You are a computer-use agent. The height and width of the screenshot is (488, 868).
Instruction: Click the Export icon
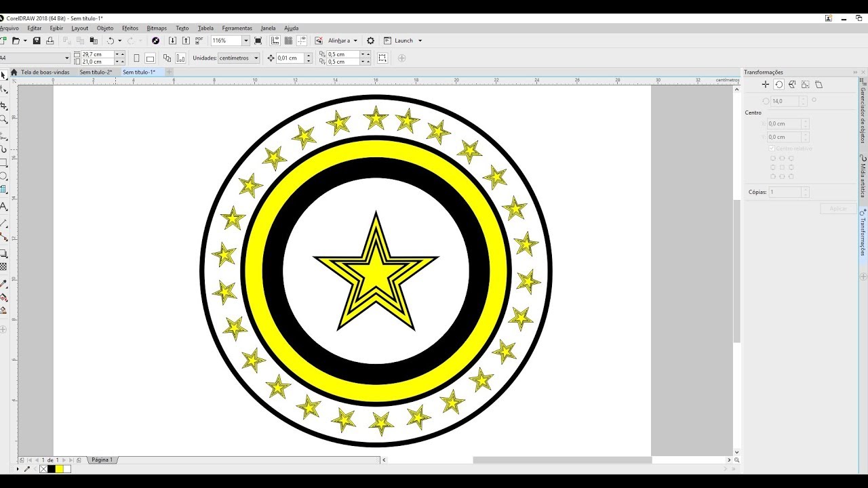186,41
